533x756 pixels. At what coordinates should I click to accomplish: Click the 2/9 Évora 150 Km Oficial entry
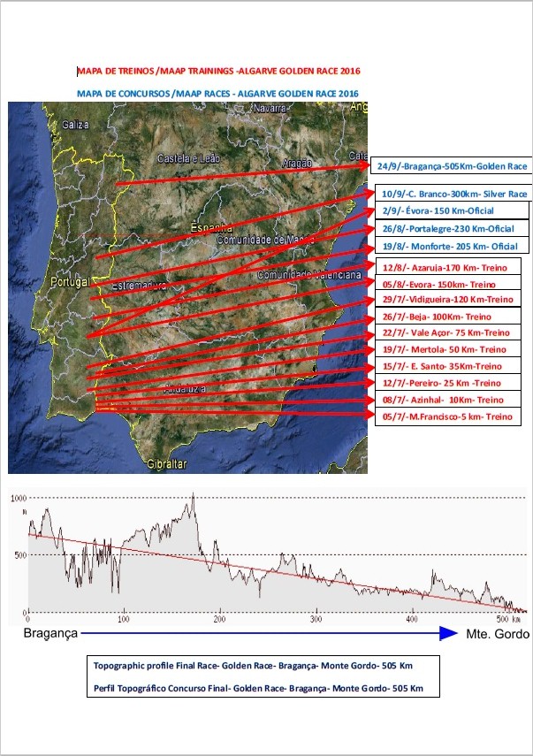[452, 210]
